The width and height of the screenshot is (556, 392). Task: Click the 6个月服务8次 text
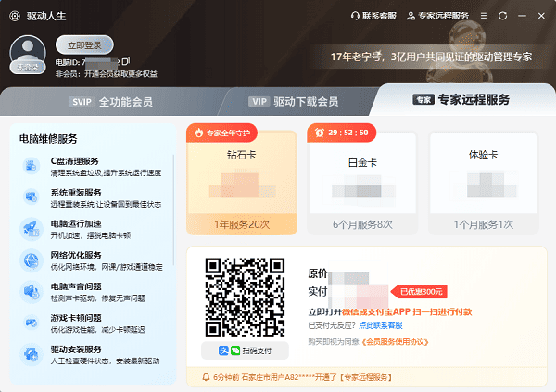pos(362,224)
